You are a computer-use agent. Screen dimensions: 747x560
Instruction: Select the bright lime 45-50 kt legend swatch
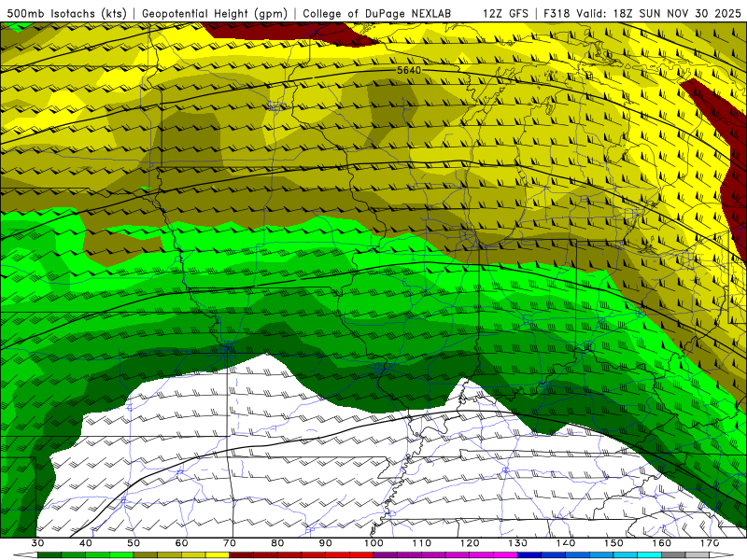coord(121,555)
